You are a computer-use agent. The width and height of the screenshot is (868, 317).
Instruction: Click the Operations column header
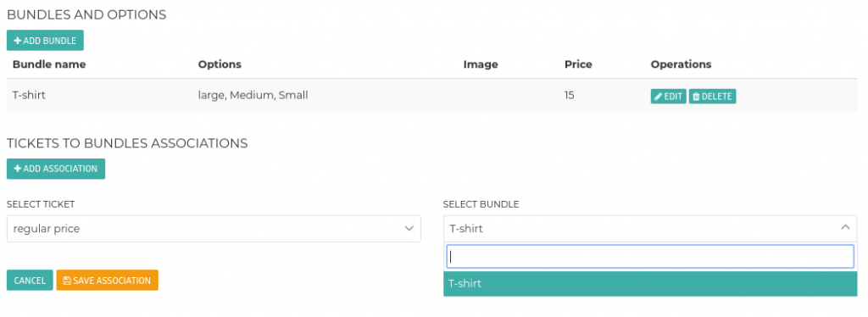(x=681, y=64)
